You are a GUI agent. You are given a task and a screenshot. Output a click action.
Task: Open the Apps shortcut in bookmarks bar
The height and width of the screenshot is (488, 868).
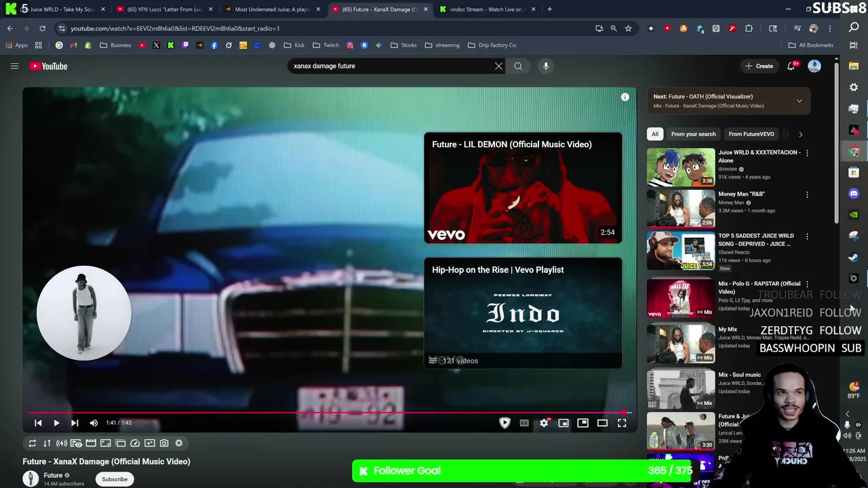tap(16, 45)
